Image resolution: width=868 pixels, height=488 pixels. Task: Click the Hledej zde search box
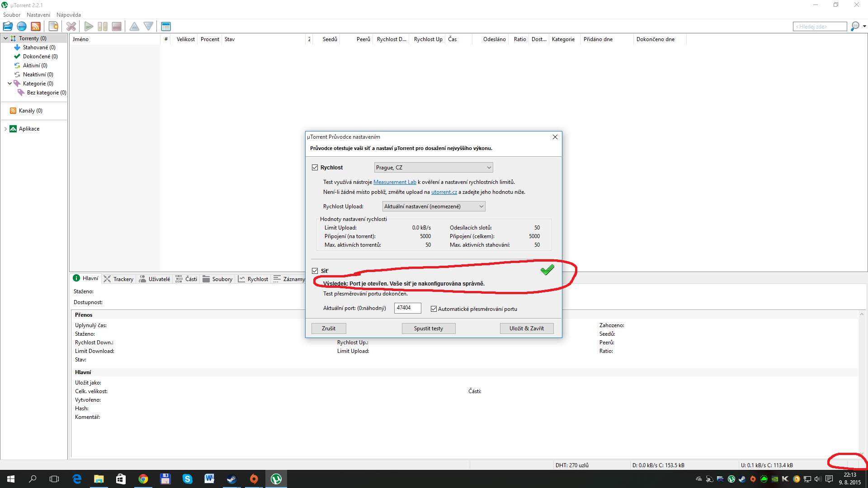pyautogui.click(x=820, y=27)
